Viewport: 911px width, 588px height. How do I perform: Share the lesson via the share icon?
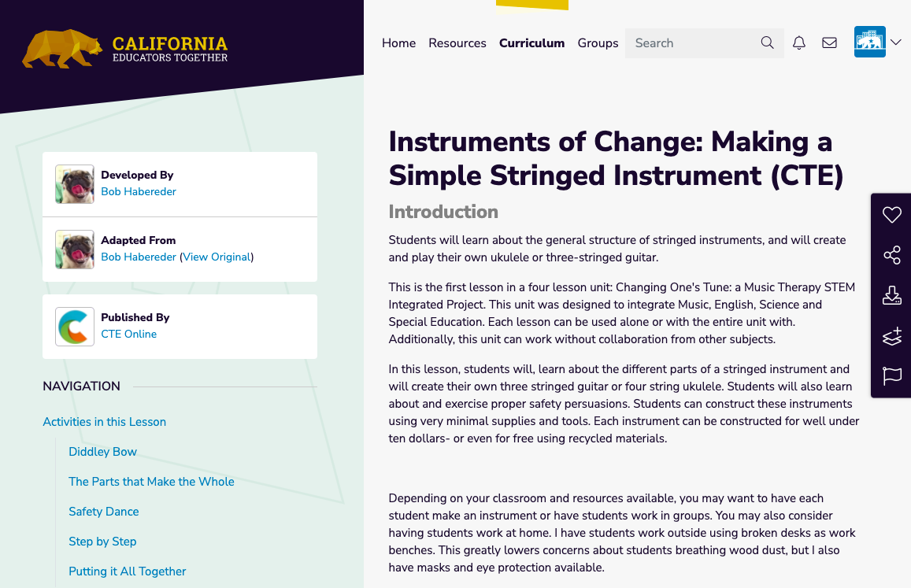(x=891, y=254)
